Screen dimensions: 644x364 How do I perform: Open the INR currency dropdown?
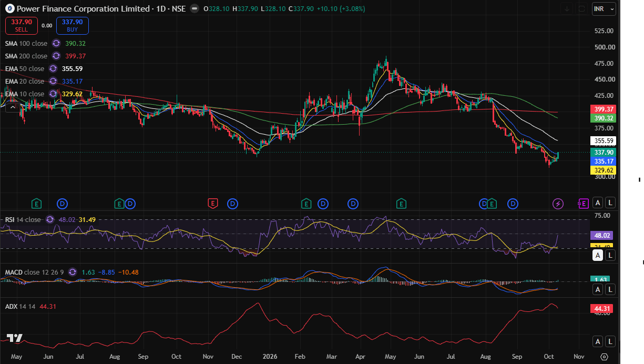603,9
